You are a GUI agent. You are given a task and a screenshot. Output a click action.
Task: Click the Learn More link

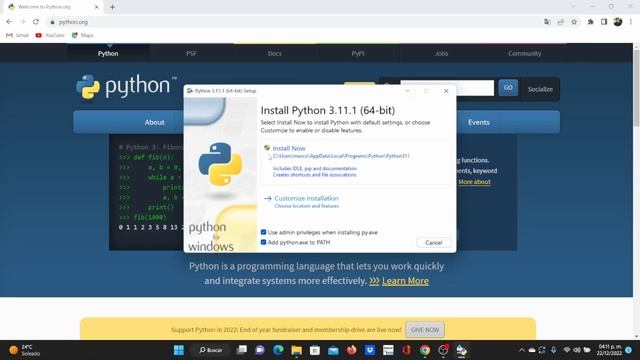405,281
